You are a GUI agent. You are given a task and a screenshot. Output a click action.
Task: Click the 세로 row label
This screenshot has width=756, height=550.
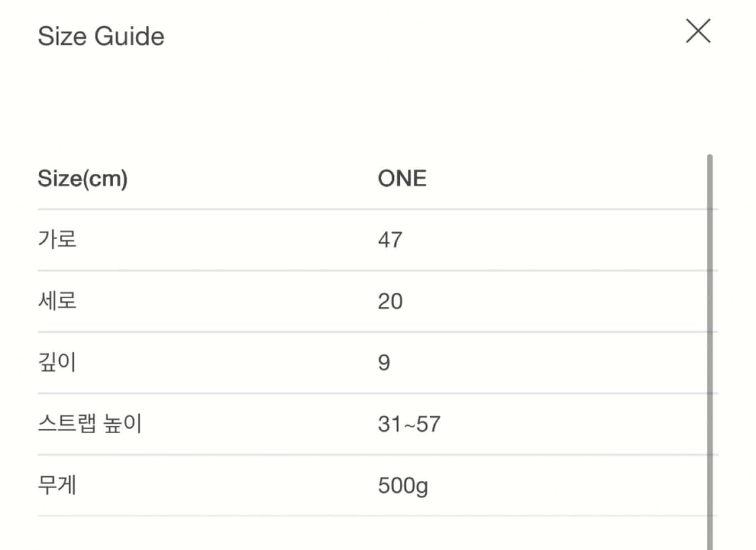(57, 300)
